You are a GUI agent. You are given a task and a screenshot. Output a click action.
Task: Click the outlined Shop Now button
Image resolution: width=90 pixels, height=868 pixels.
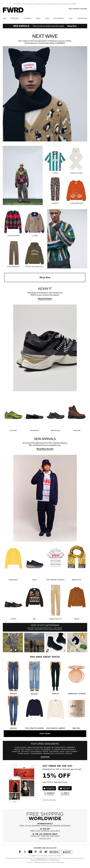click(x=45, y=277)
